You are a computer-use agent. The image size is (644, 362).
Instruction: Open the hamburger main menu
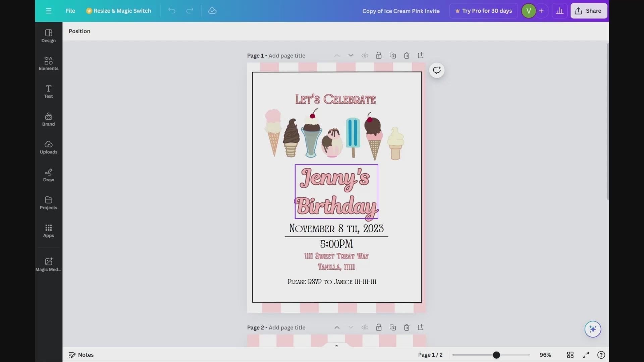coord(49,11)
